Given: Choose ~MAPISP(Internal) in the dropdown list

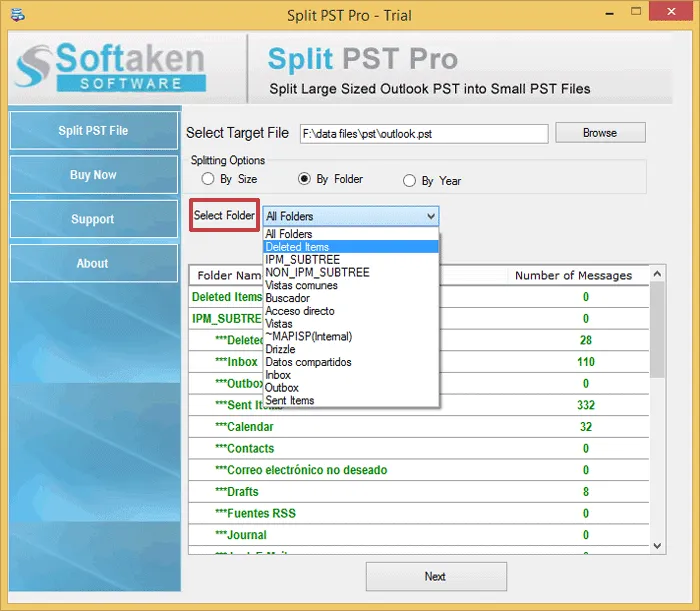Looking at the screenshot, I should (x=351, y=336).
